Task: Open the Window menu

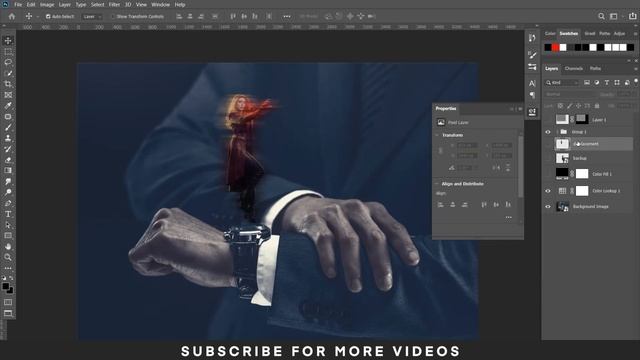Action: (160, 5)
